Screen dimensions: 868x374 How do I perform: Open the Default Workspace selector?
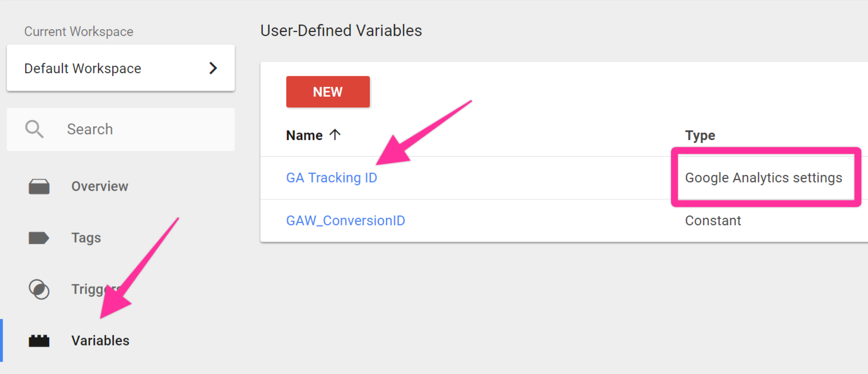coord(120,68)
